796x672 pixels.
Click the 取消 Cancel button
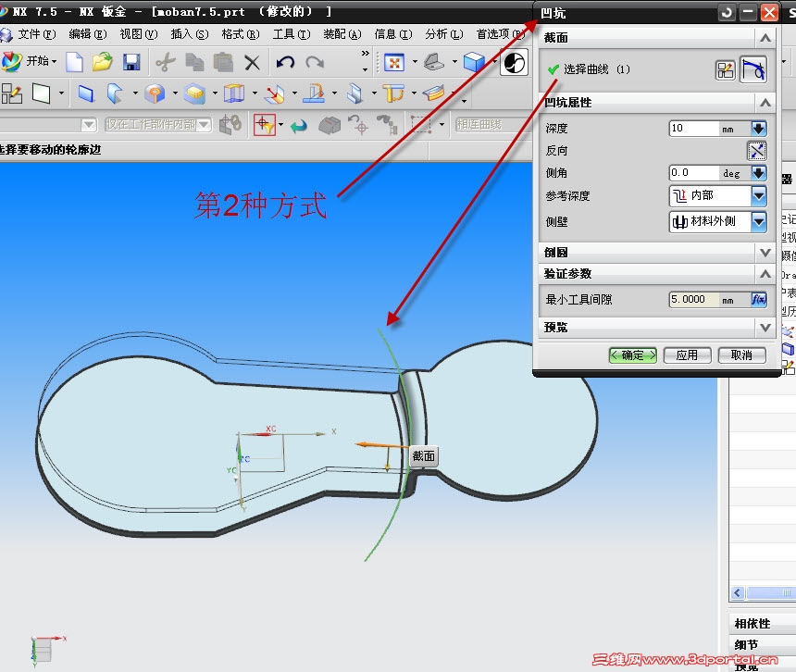pyautogui.click(x=741, y=355)
